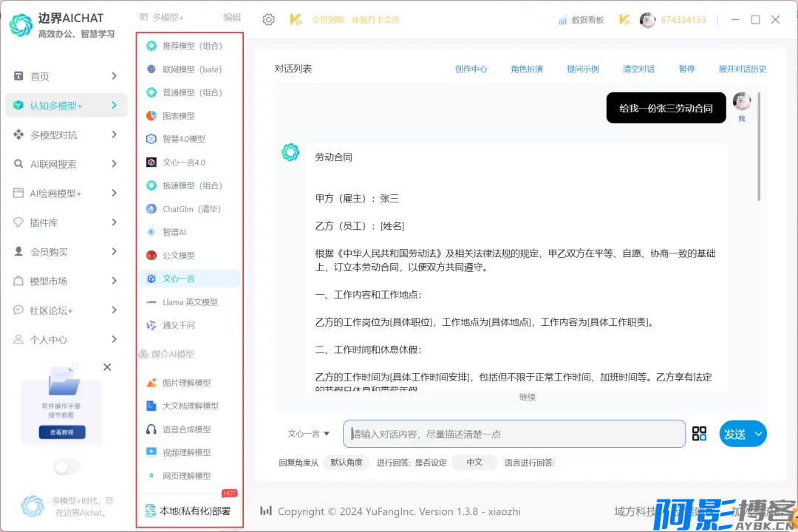
Task: Click 暂停 to pause response
Action: click(x=686, y=69)
